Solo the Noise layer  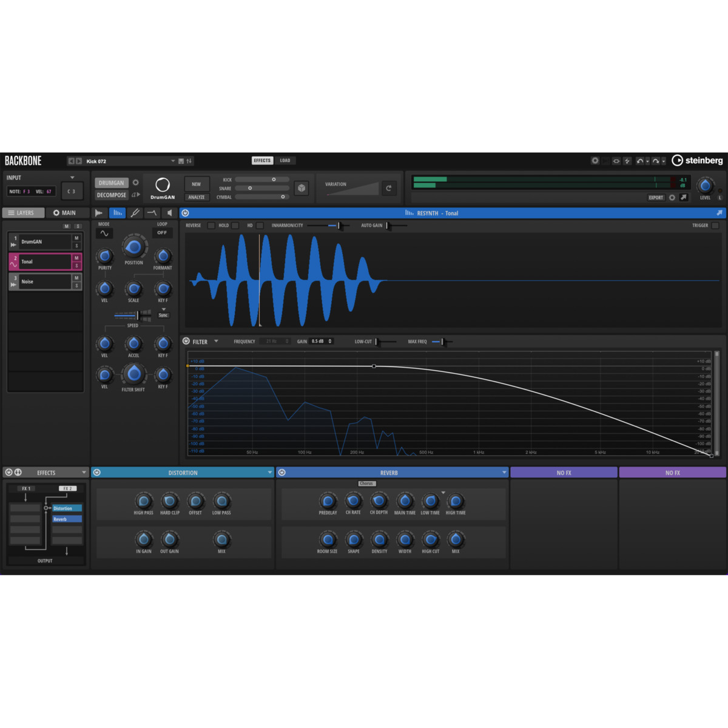tap(76, 285)
